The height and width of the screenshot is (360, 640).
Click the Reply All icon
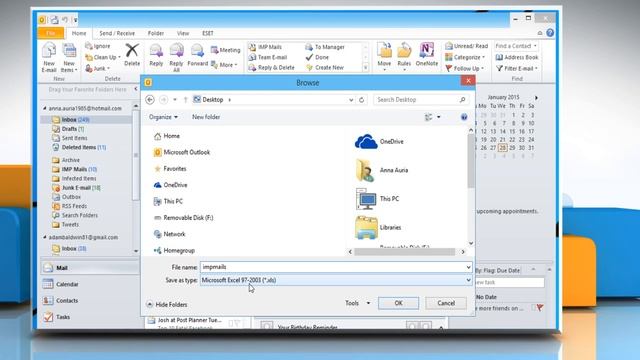click(176, 51)
